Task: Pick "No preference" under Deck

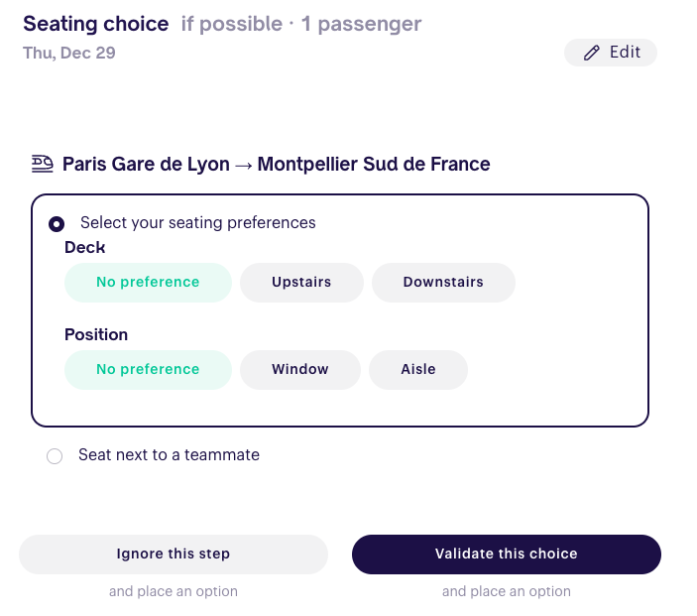Action: 148,283
